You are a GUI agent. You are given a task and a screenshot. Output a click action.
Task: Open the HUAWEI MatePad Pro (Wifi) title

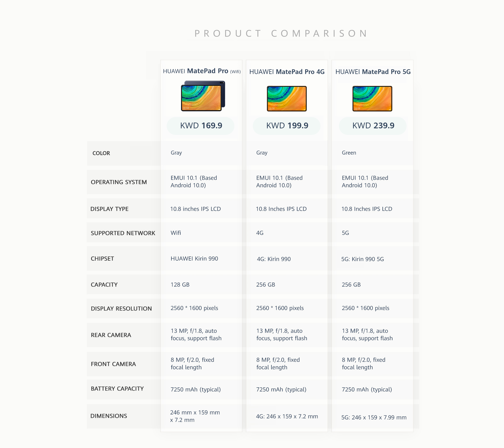[202, 71]
